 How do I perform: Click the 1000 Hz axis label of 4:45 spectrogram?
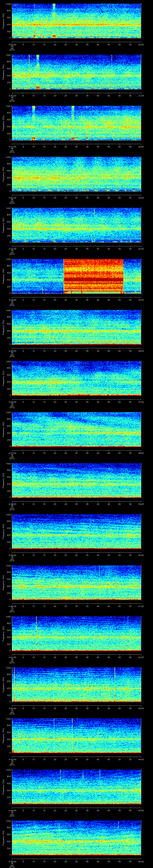(8, 821)
